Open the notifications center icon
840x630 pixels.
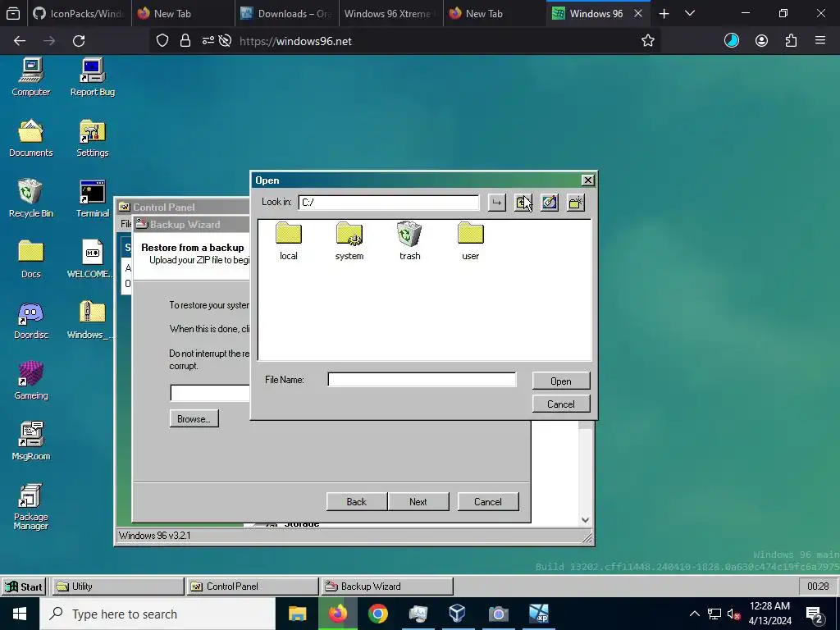815,614
